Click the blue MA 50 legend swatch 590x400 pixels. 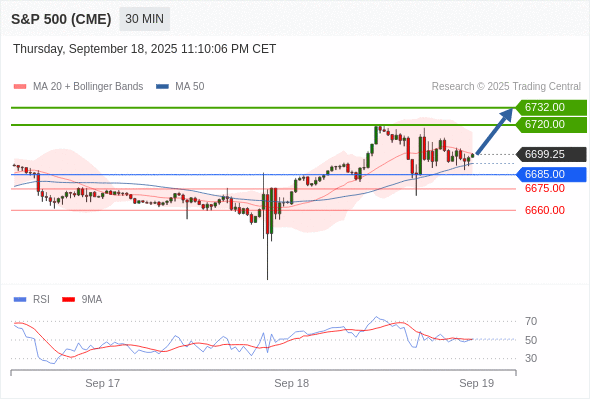162,87
